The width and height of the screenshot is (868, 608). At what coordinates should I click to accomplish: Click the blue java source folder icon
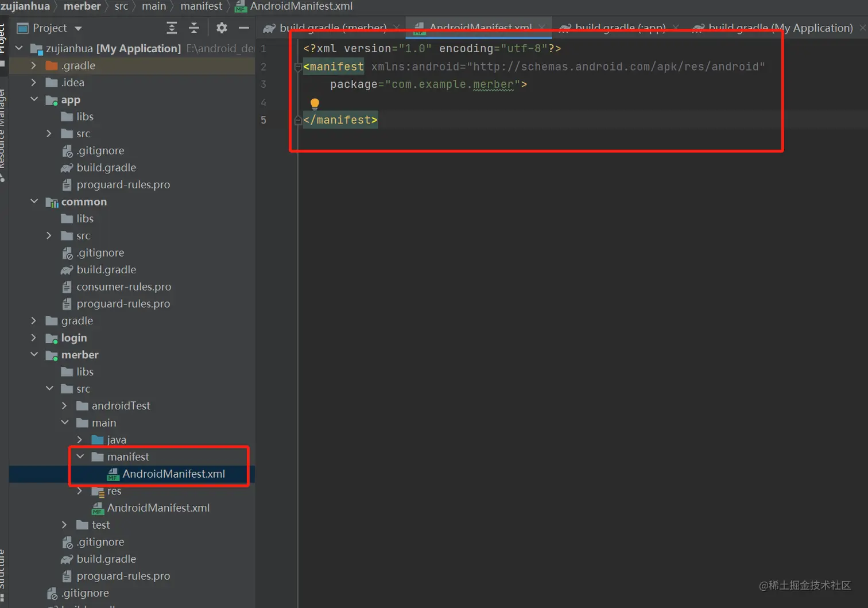coord(98,440)
